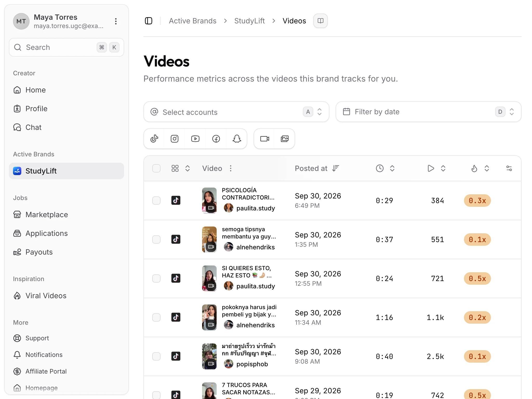Filter videos by YouTube platform
Screen dimensions: 532x399
point(195,139)
